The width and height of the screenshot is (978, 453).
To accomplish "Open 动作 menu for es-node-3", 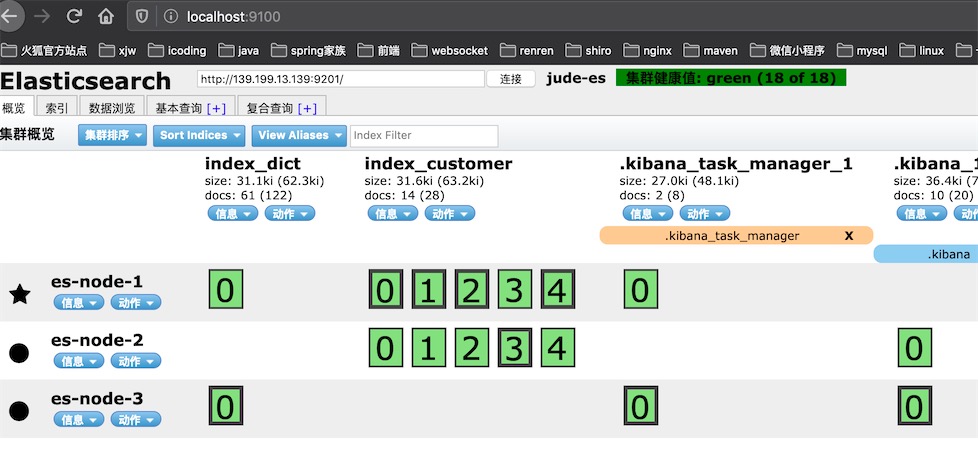I will (136, 419).
